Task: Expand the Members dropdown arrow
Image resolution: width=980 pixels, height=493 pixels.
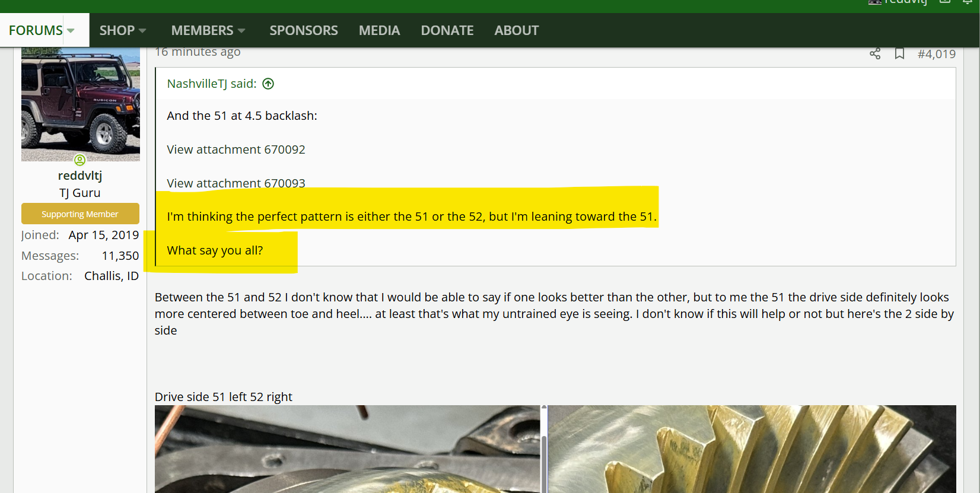Action: [x=241, y=31]
